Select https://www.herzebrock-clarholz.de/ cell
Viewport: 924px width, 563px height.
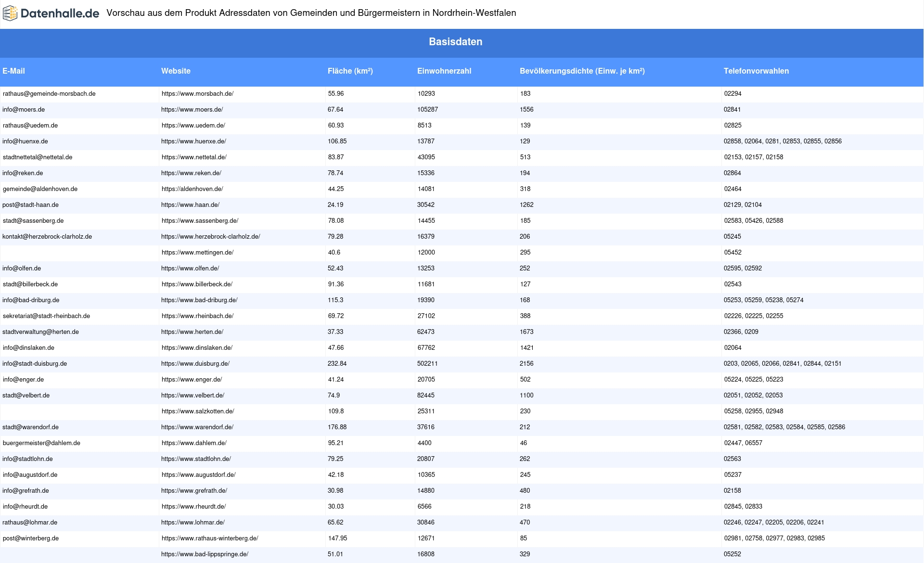point(210,237)
